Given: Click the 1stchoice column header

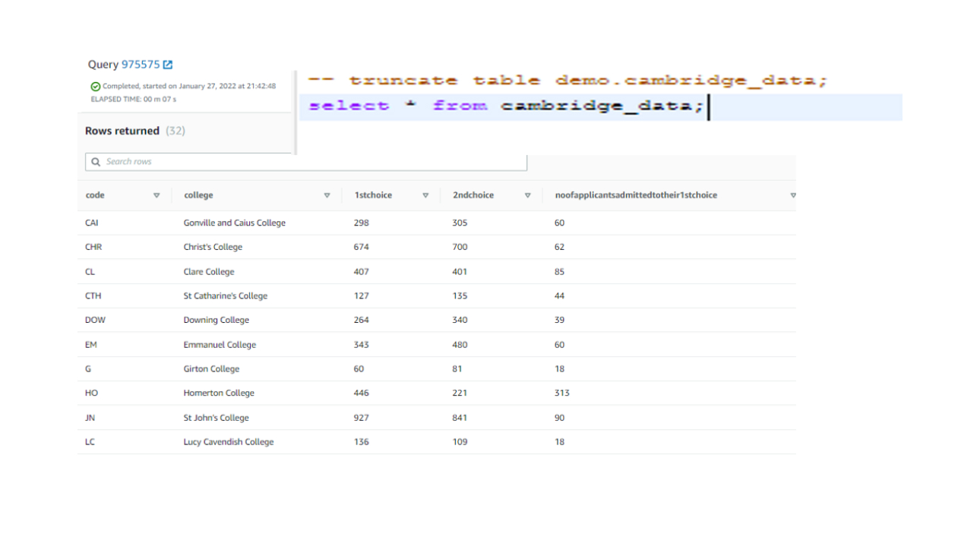Looking at the screenshot, I should (373, 195).
